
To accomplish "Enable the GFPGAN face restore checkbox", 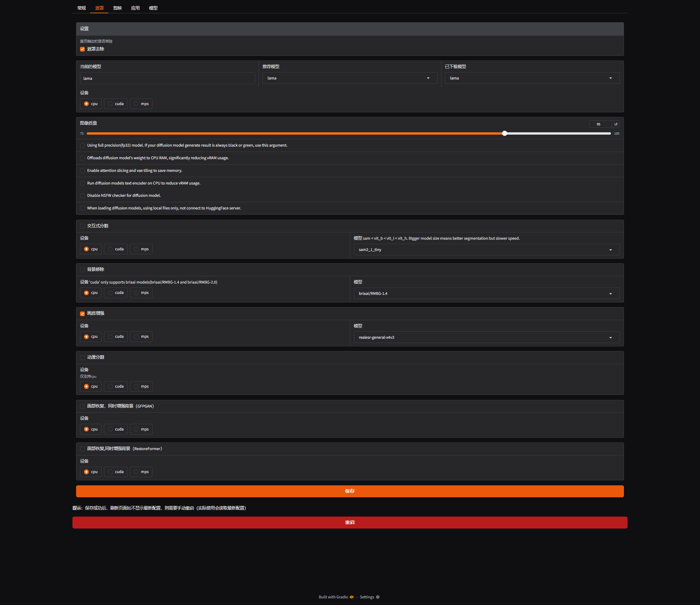I will tap(82, 406).
